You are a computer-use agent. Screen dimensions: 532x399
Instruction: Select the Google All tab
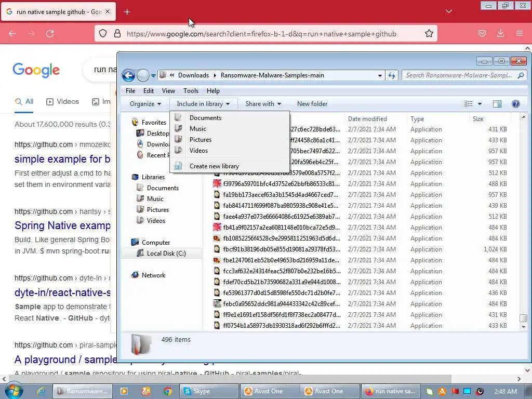pos(24,101)
